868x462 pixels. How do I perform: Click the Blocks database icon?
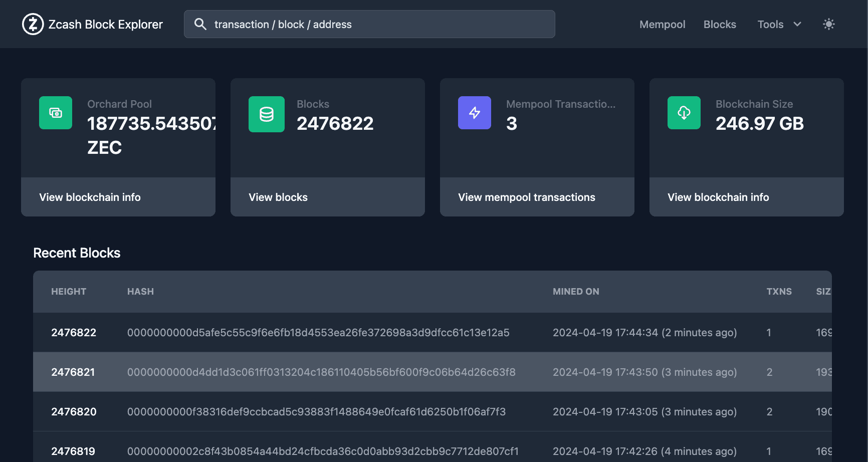click(x=266, y=114)
